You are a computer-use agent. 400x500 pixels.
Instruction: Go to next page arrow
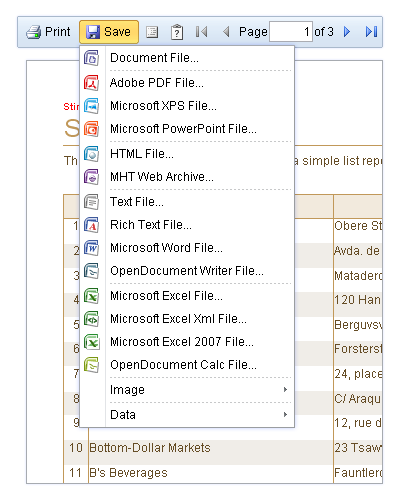347,32
